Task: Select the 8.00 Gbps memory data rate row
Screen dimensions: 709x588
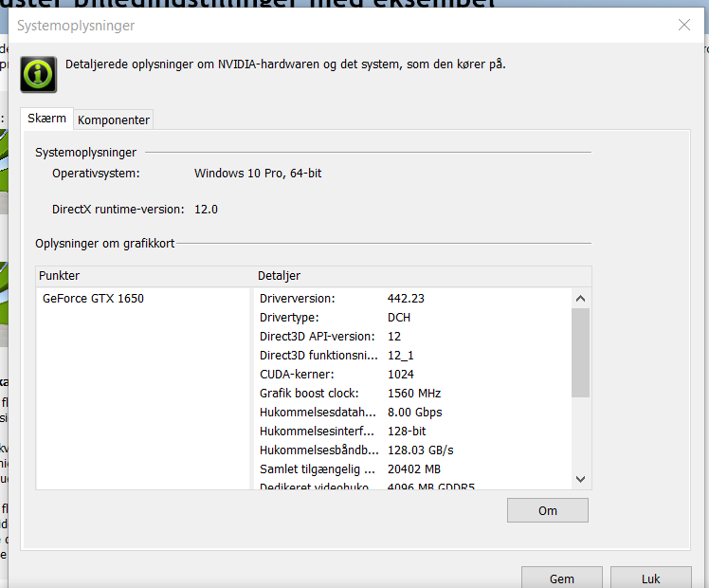Action: coord(413,413)
